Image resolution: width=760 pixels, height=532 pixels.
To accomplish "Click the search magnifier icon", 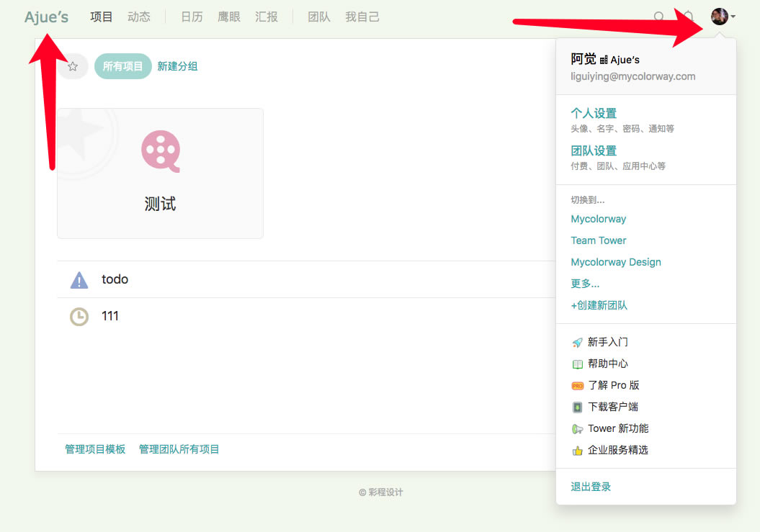I will 658,17.
